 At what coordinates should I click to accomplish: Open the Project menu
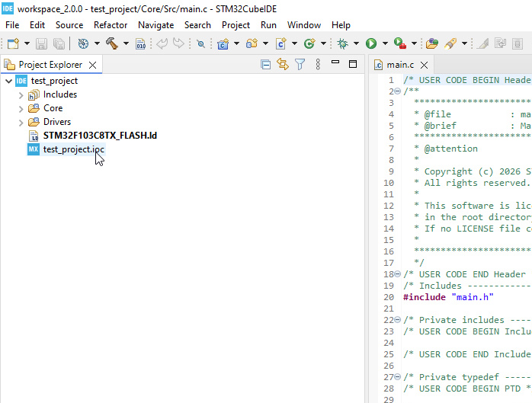(236, 25)
